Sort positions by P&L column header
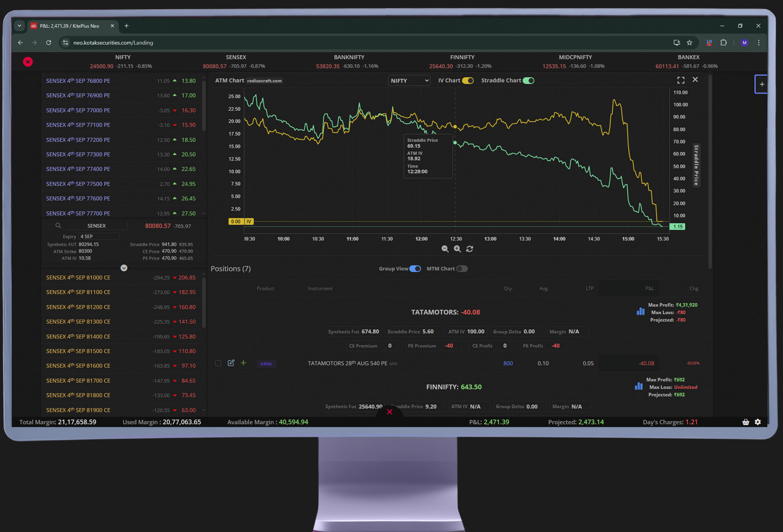Image resolution: width=783 pixels, height=532 pixels. [649, 288]
